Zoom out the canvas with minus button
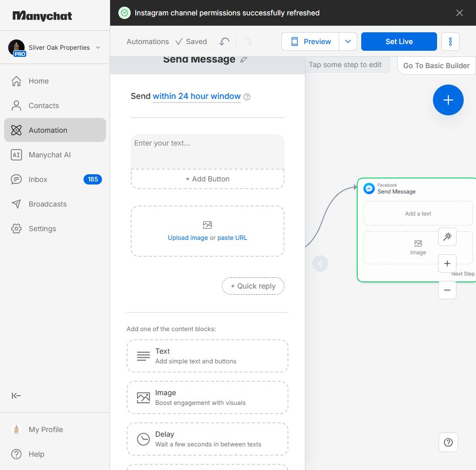Screen dimensions: 476x470 click(x=447, y=290)
